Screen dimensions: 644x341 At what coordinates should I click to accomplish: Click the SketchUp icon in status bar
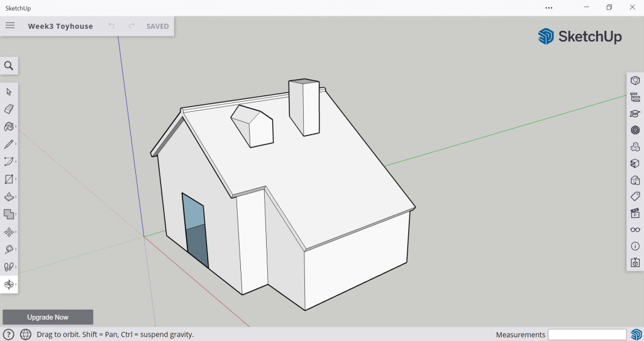[x=636, y=335]
